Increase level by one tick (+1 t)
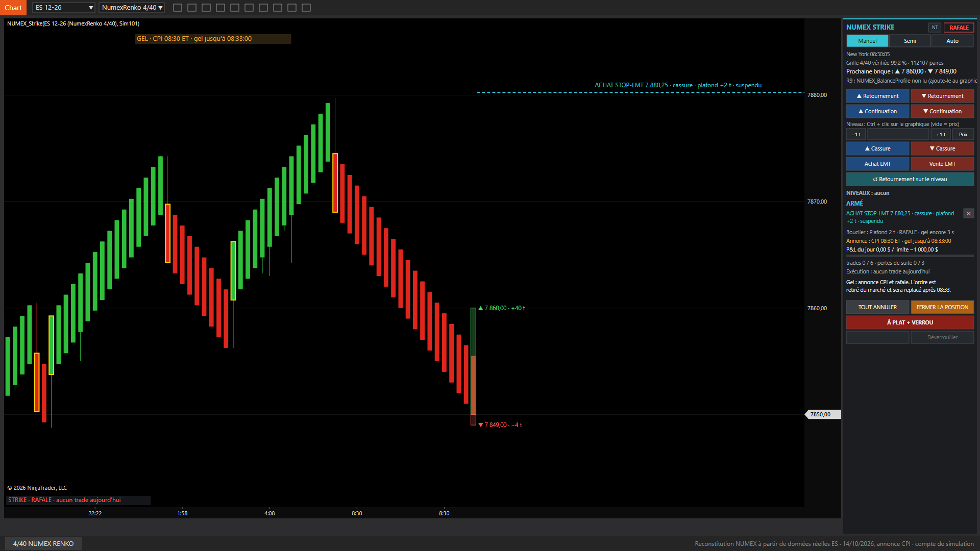980x551 pixels. point(941,135)
